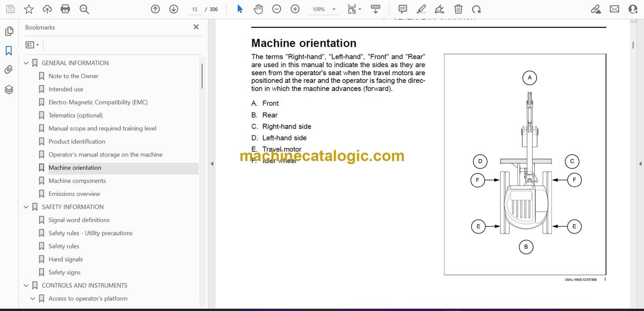The image size is (644, 311).
Task: Activate the Selection arrow tool
Action: 240,9
